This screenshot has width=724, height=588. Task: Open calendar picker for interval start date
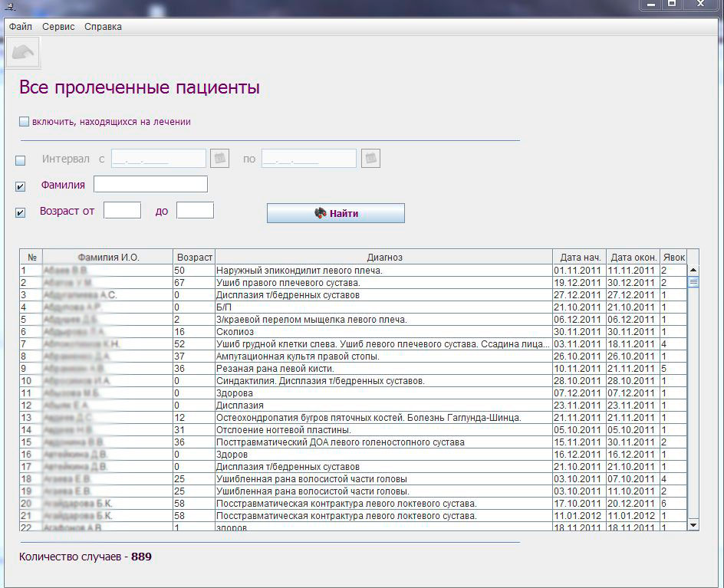coord(220,159)
